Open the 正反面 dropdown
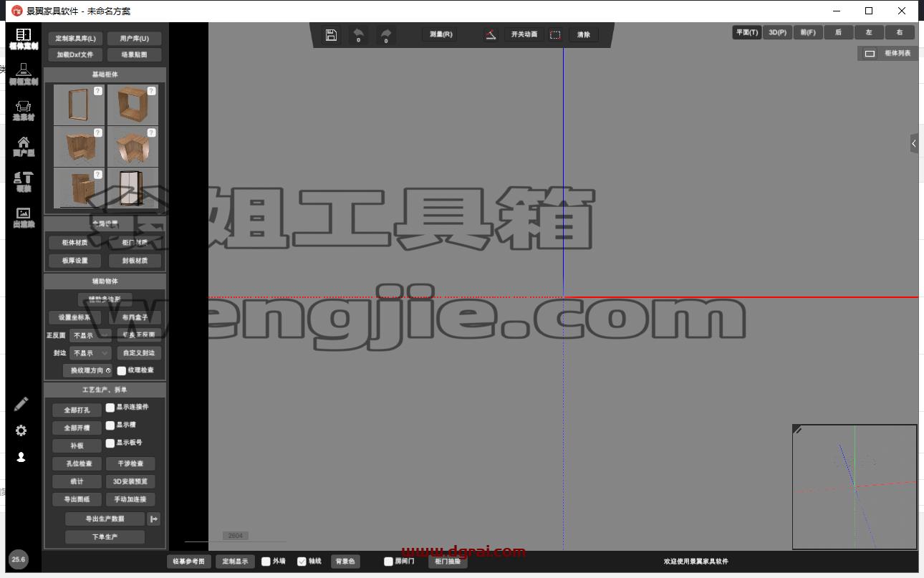The width and height of the screenshot is (924, 578). click(90, 335)
